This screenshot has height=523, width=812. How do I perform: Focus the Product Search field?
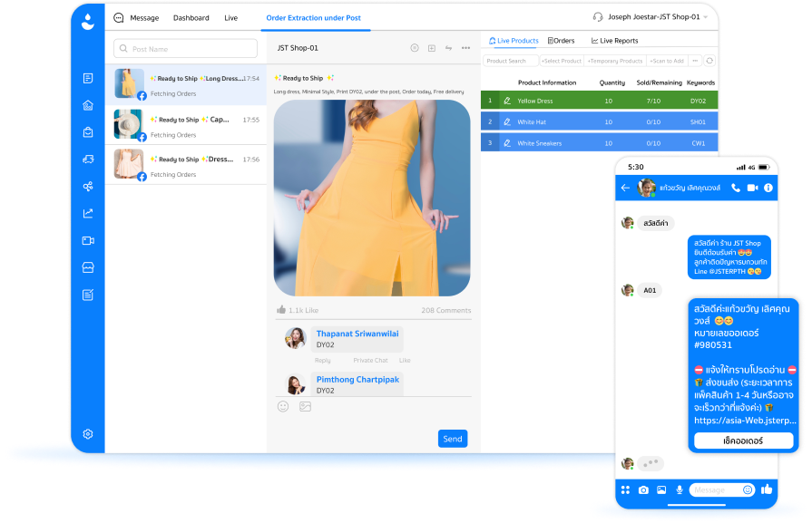tap(511, 61)
